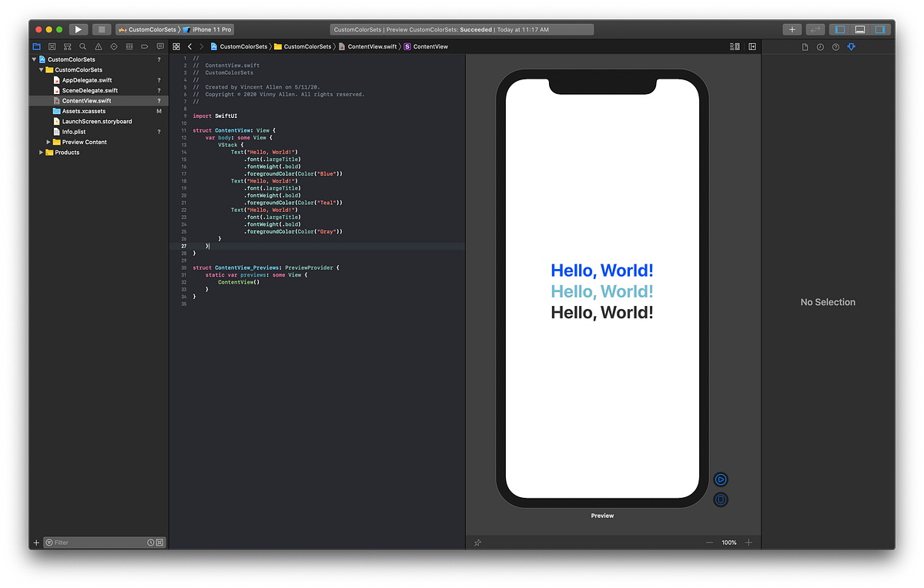Viewport: 924px width, 588px height.
Task: Open the Test navigator
Action: 113,46
